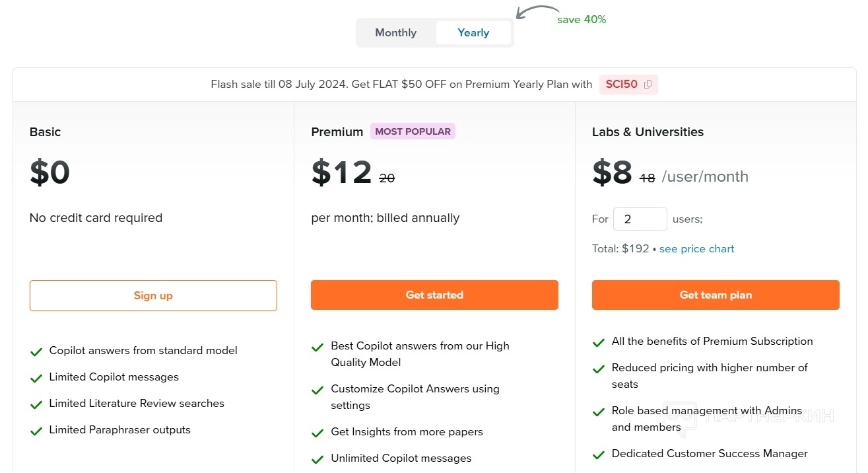Click checkmark next to Unlimited Copilot messages
868x473 pixels.
[317, 459]
